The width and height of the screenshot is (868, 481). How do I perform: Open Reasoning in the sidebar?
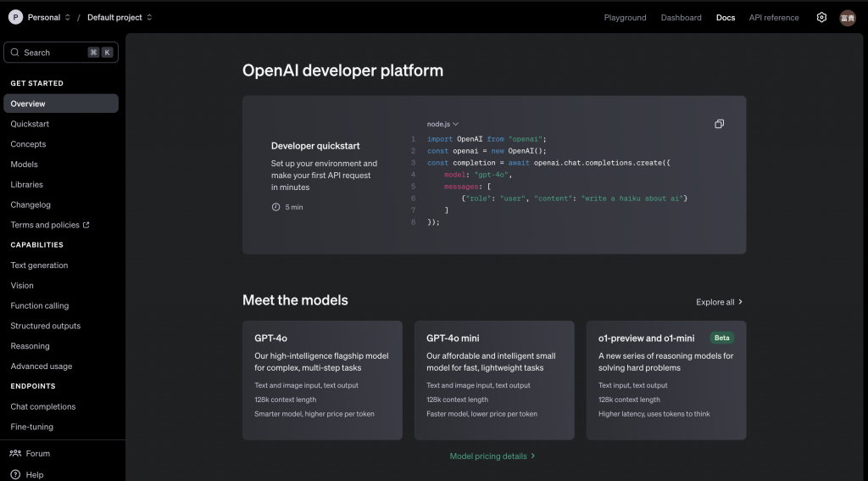tap(30, 346)
